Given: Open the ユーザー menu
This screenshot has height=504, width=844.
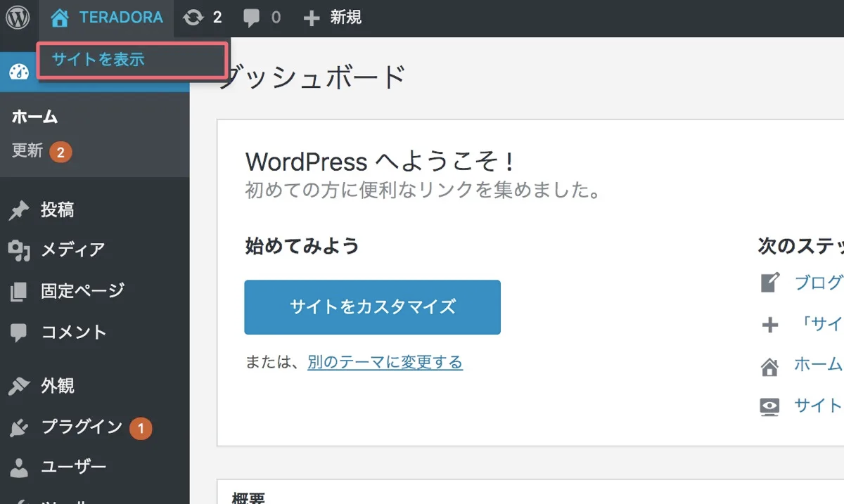Looking at the screenshot, I should click(74, 467).
